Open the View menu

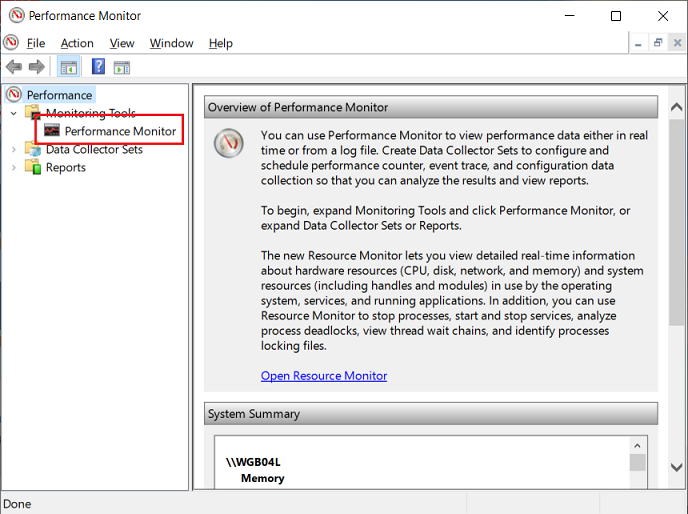pyautogui.click(x=122, y=43)
